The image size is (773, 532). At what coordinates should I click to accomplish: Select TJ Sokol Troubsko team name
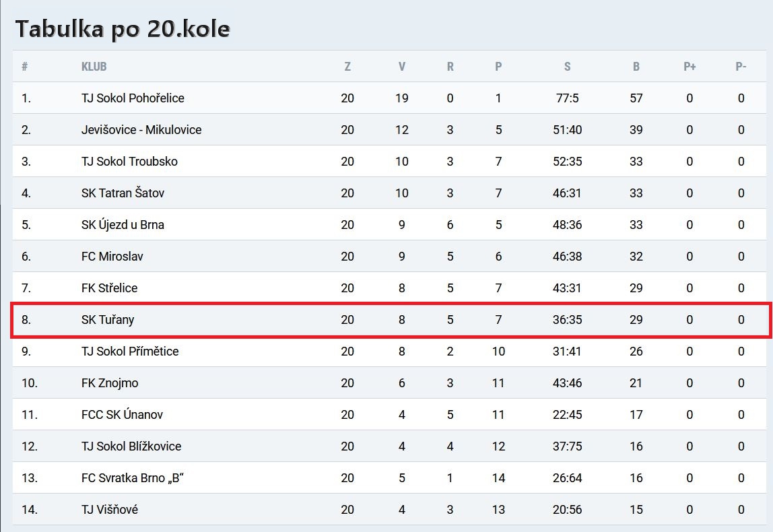coord(129,161)
